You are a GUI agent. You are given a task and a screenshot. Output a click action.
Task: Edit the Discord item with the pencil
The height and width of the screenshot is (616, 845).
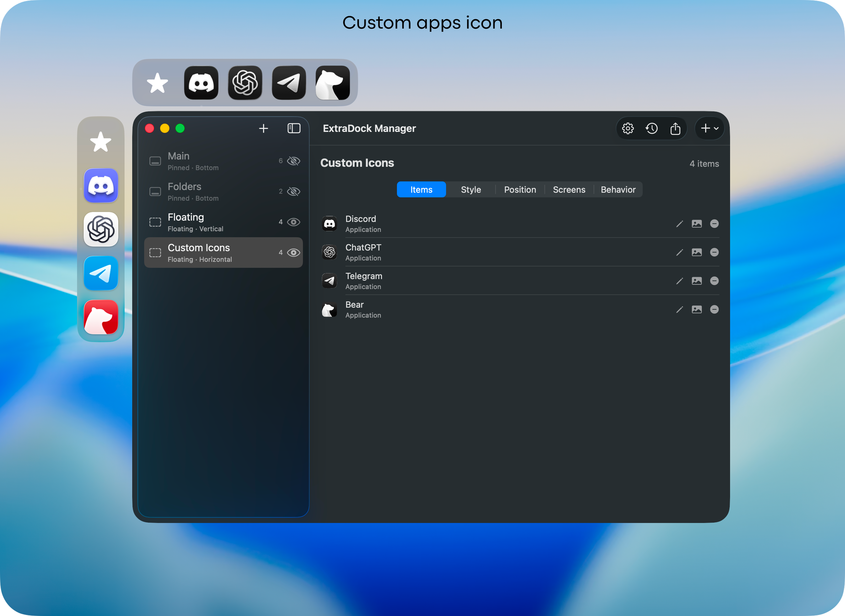click(680, 224)
